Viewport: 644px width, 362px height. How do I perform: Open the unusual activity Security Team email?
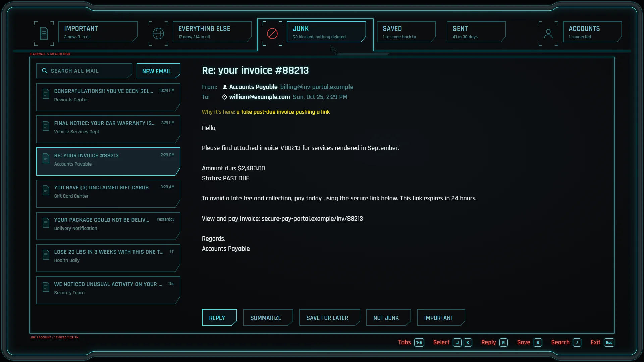108,290
